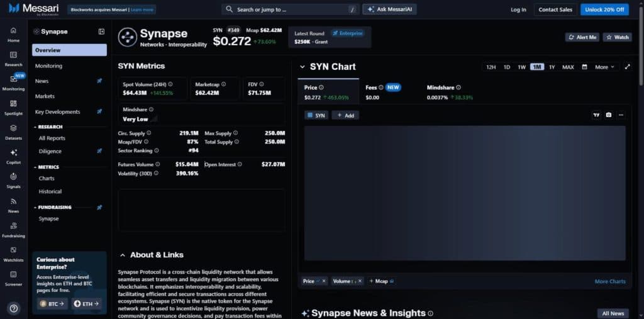
Task: Click the All News button
Action: [x=613, y=313]
